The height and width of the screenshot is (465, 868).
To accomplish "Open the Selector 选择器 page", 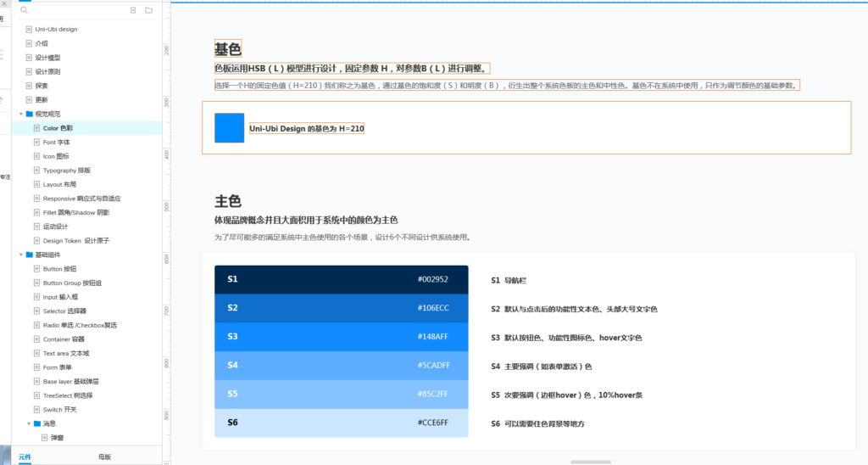I will click(x=64, y=311).
